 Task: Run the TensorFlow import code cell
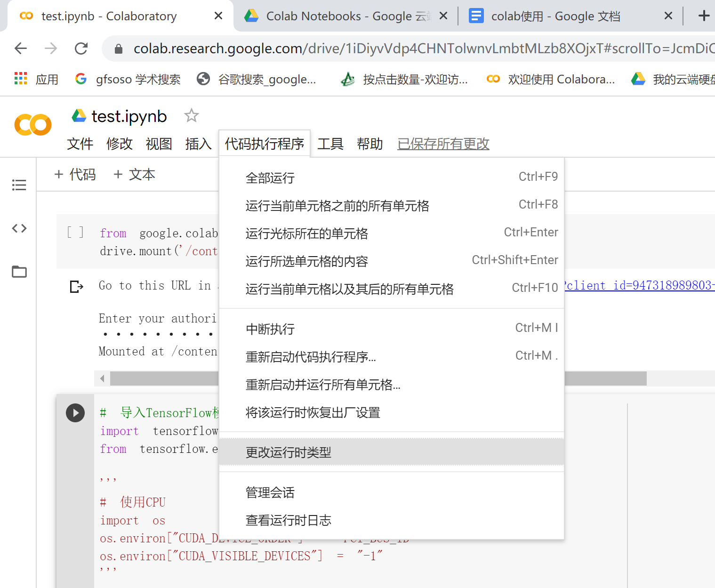75,413
